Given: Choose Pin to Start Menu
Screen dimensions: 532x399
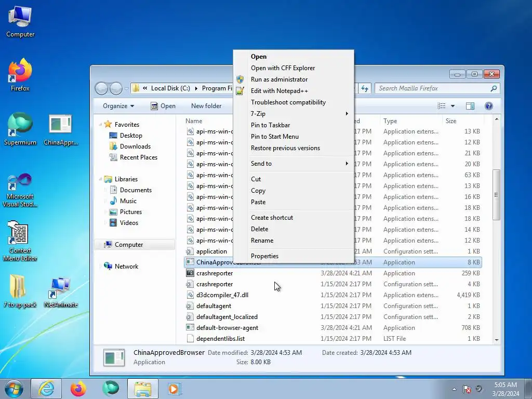Looking at the screenshot, I should [x=294, y=137].
